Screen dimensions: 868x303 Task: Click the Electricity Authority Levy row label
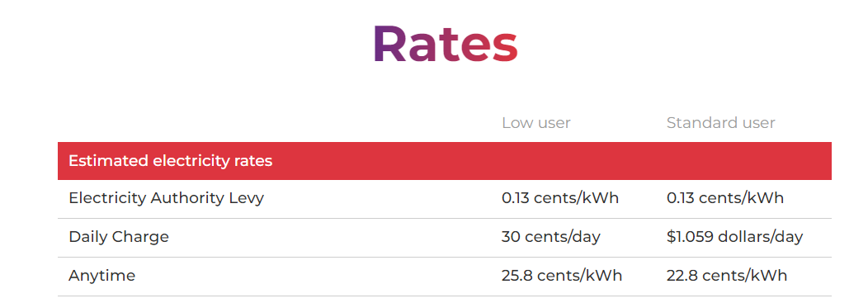[166, 198]
